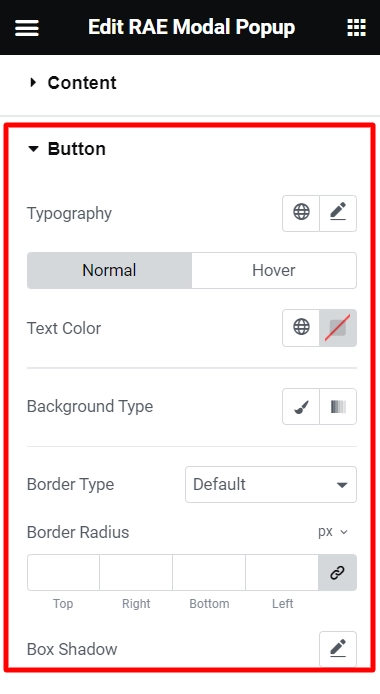Open the Border Type dropdown
This screenshot has height=694, width=380.
point(271,484)
